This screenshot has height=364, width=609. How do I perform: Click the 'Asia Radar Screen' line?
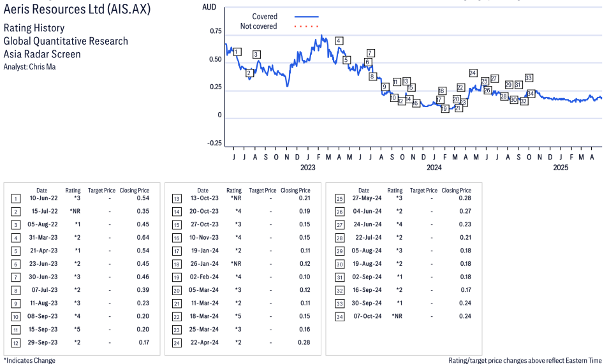tap(42, 54)
